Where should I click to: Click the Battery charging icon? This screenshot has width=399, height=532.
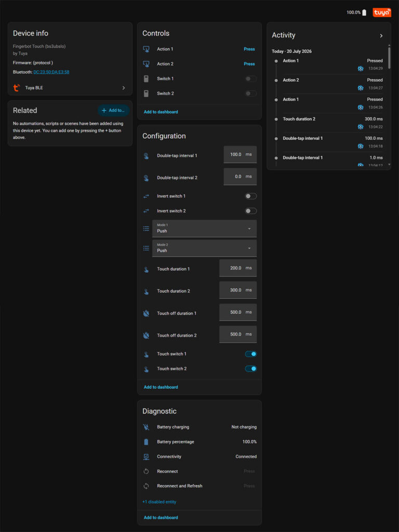pos(146,427)
